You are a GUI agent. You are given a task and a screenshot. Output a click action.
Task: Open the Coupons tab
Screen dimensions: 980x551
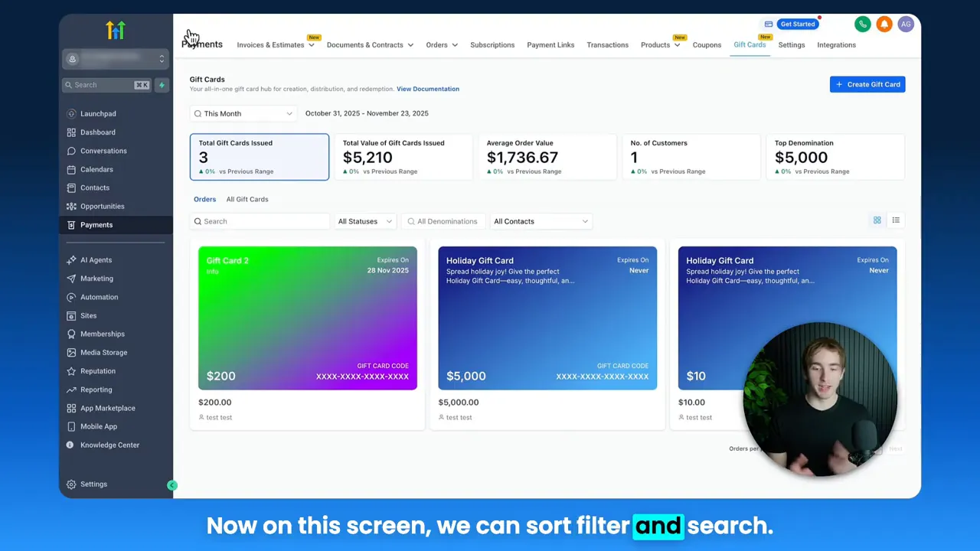[707, 45]
